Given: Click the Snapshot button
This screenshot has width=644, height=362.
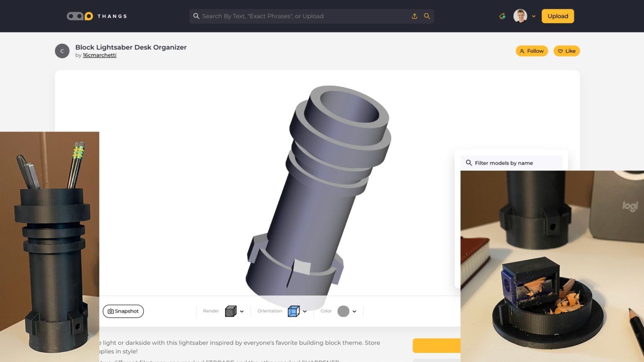Looking at the screenshot, I should tap(123, 311).
